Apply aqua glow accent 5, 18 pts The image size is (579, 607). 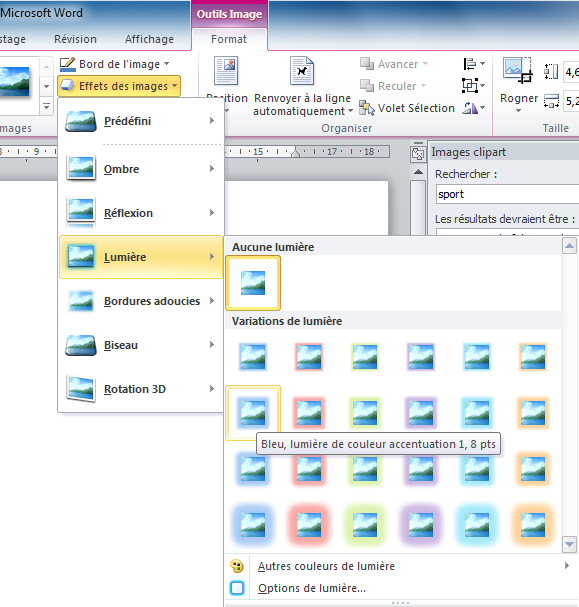477,525
